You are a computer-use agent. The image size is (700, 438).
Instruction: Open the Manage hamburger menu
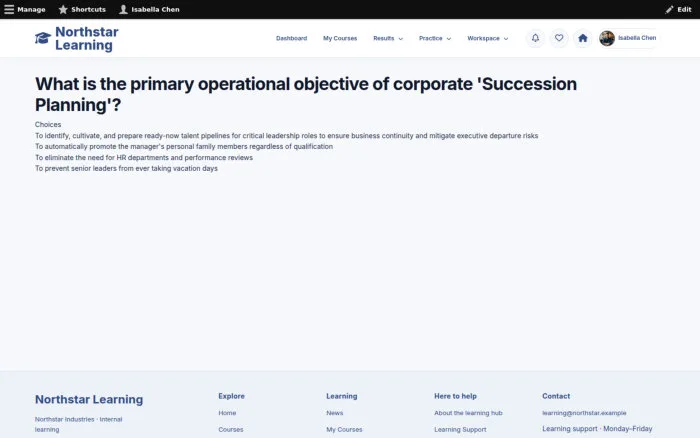tap(25, 9)
